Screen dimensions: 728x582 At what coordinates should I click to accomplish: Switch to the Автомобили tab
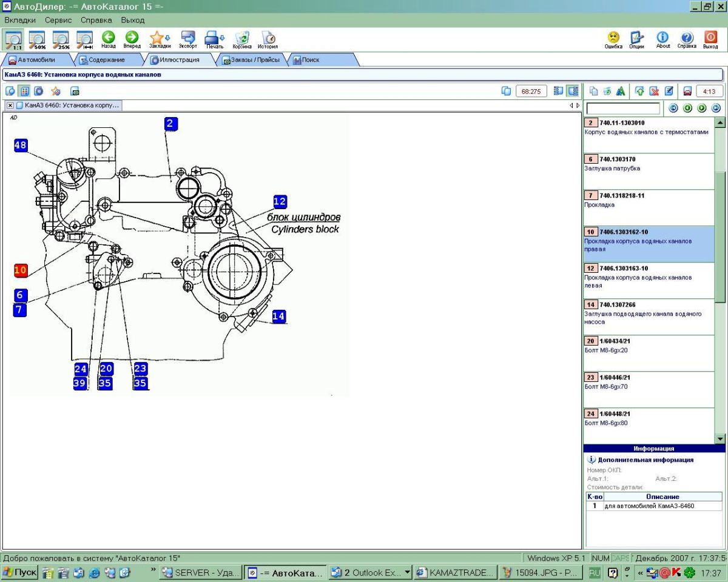tap(36, 60)
